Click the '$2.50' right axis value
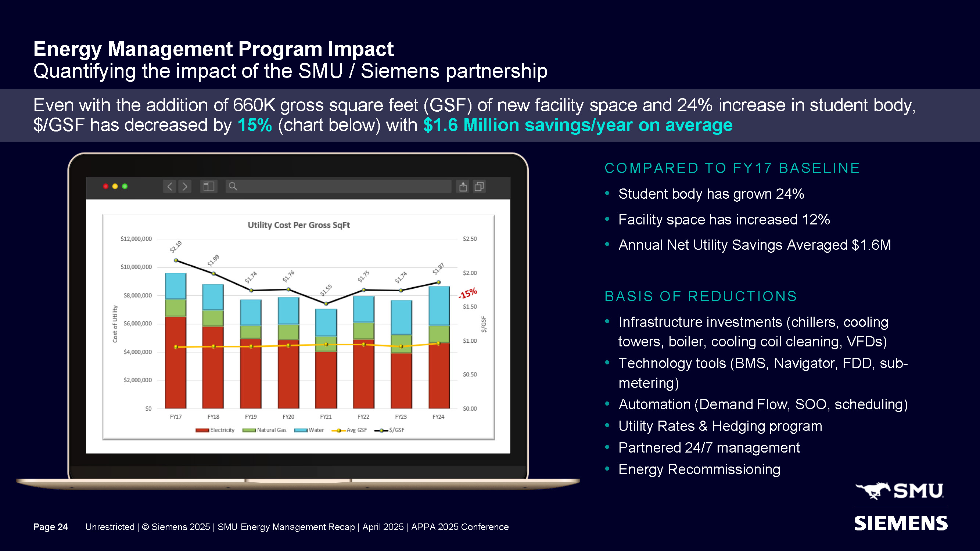 pos(470,239)
